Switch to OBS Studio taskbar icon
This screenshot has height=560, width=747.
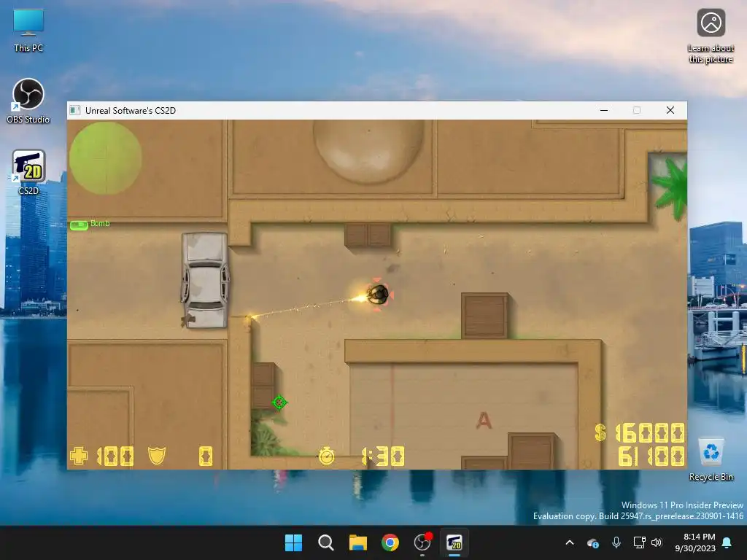tap(422, 542)
